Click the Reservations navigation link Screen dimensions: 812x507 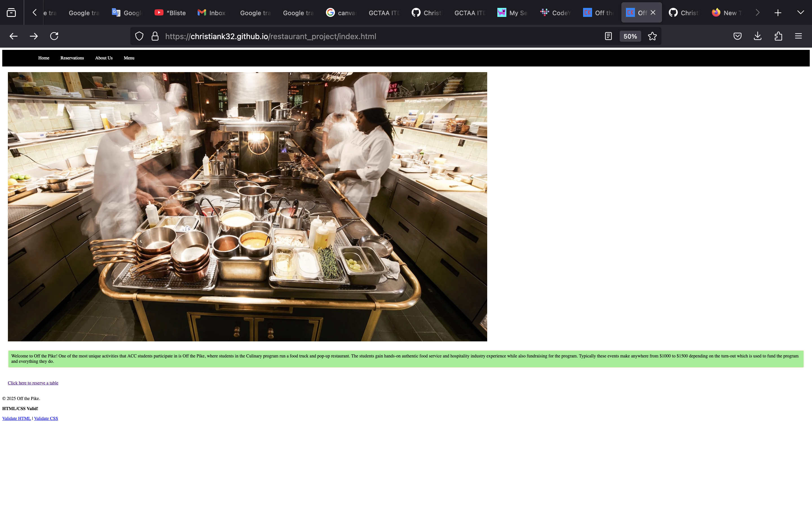[72, 58]
